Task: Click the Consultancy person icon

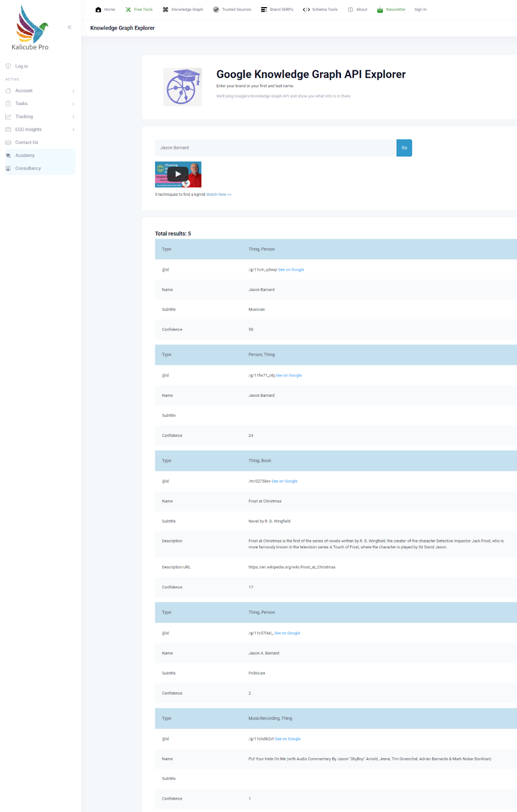Action: [x=8, y=168]
